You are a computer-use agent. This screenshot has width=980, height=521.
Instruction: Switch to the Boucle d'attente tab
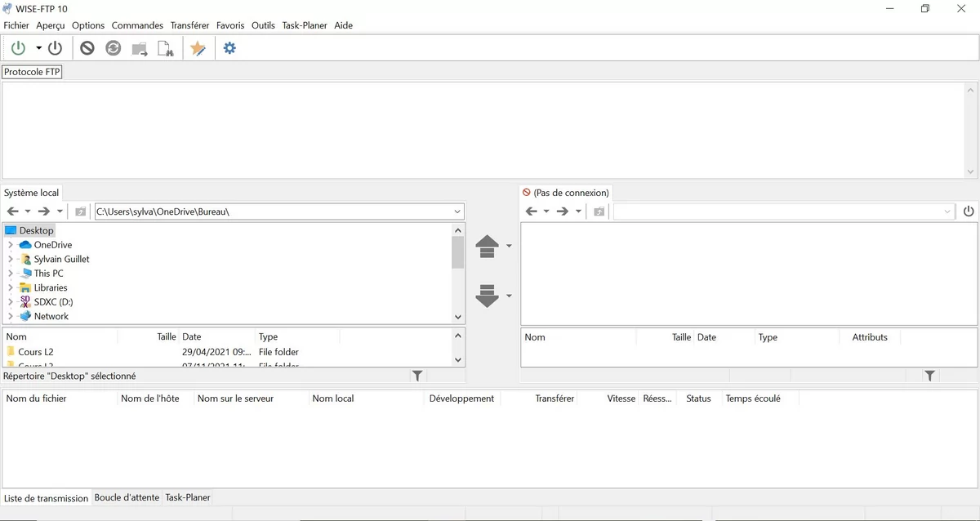[x=127, y=497]
